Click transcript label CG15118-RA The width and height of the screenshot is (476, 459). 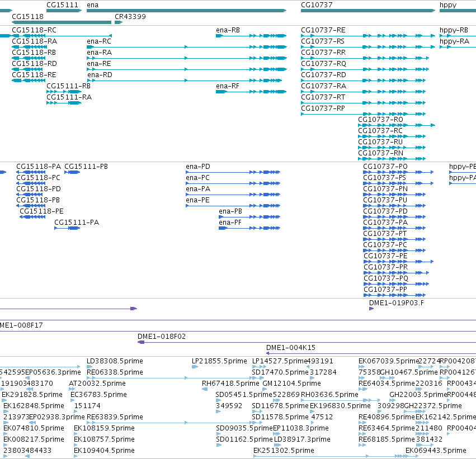tap(34, 41)
